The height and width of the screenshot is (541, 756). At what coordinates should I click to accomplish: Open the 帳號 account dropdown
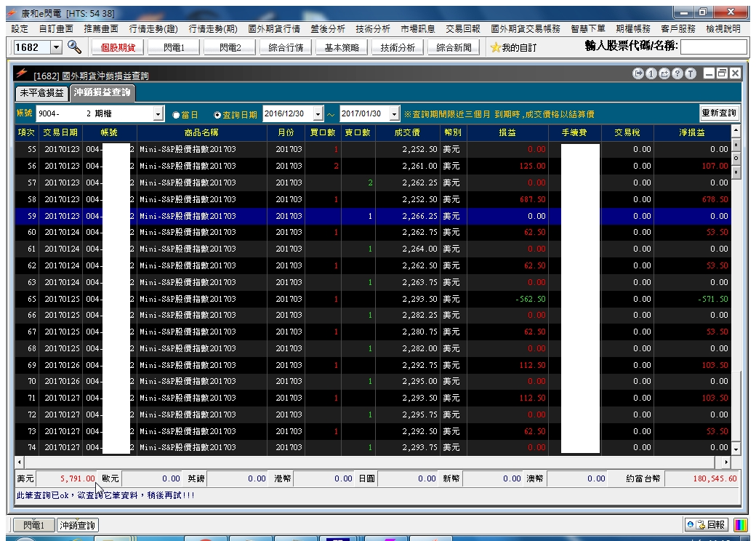158,113
